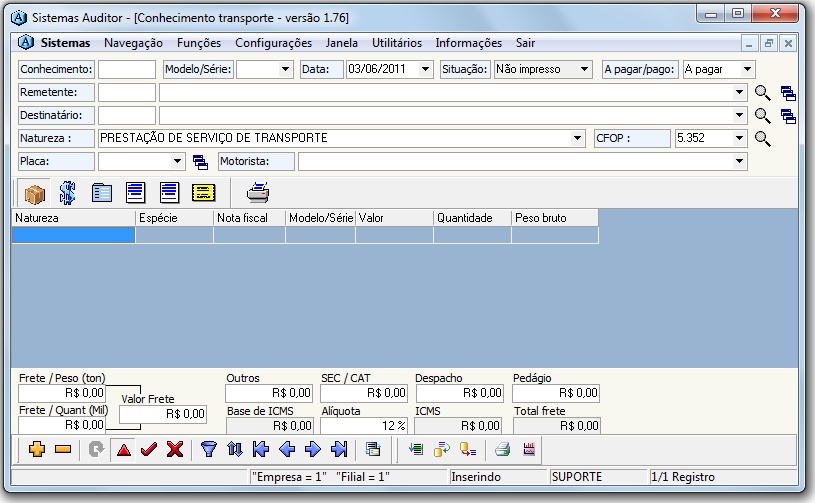Click the grey refresh arrow icon

[x=96, y=449]
